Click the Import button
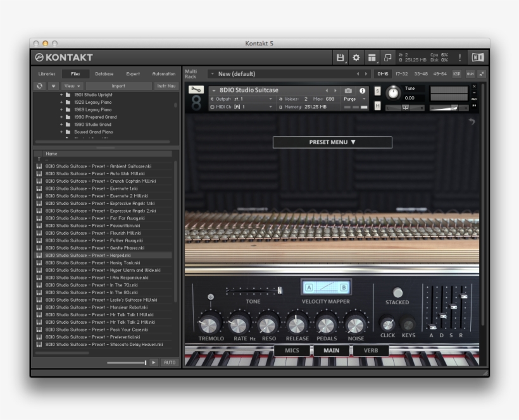Image resolution: width=519 pixels, height=420 pixels. (x=118, y=86)
